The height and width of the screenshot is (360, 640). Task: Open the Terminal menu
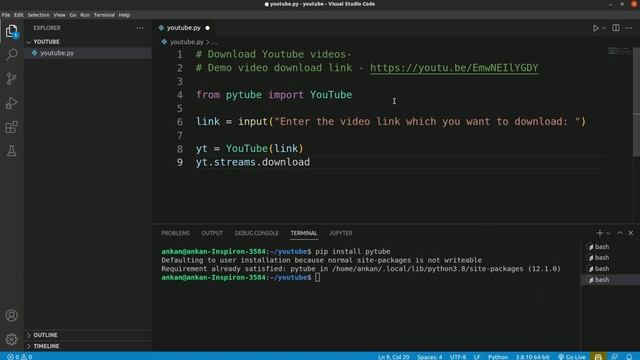104,15
